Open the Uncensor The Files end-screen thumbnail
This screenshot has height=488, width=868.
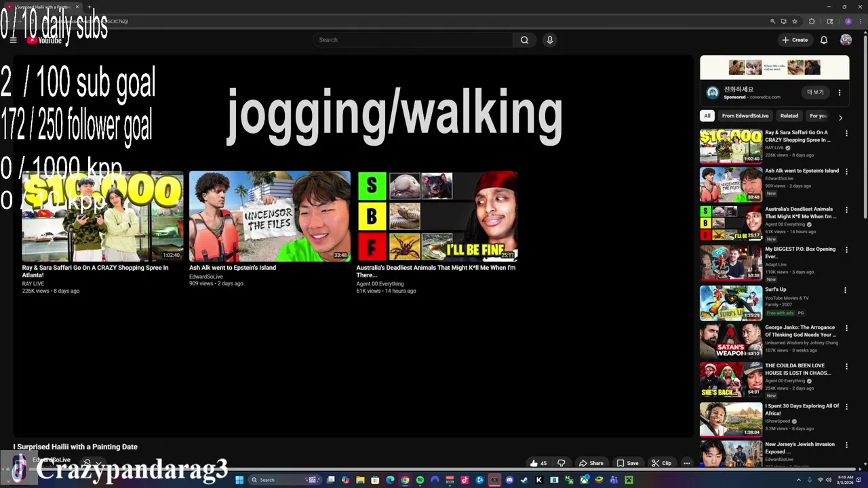[270, 216]
